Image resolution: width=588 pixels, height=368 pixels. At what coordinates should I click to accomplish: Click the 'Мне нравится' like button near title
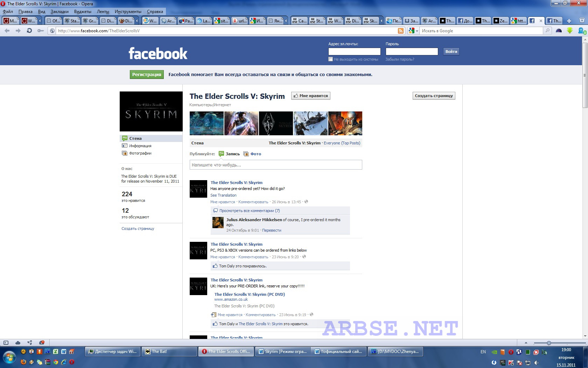click(x=311, y=96)
